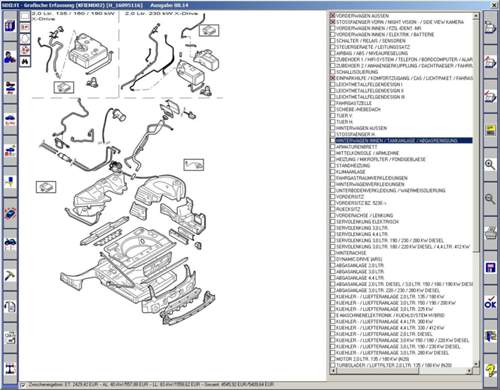
Task: Click the zoom out magnifier icon
Action: [x=490, y=199]
